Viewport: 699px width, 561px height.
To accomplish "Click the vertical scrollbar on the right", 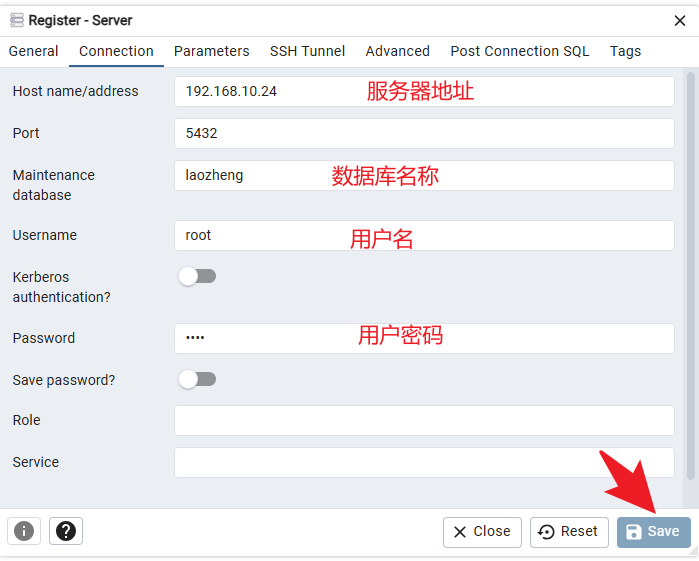I will coord(690,270).
